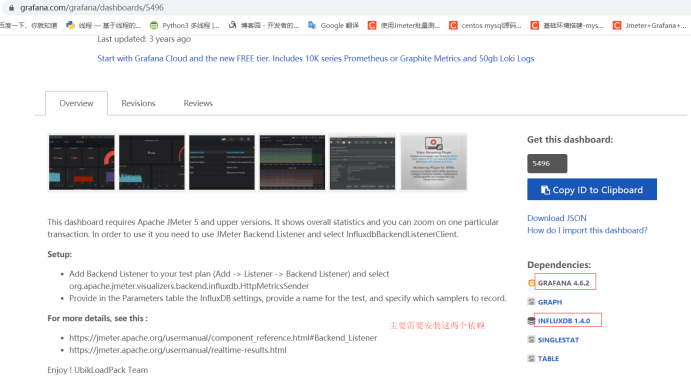Screen dimensions: 691x389
Task: Open the Jmeter bulk test bookmark
Action: click(x=404, y=26)
